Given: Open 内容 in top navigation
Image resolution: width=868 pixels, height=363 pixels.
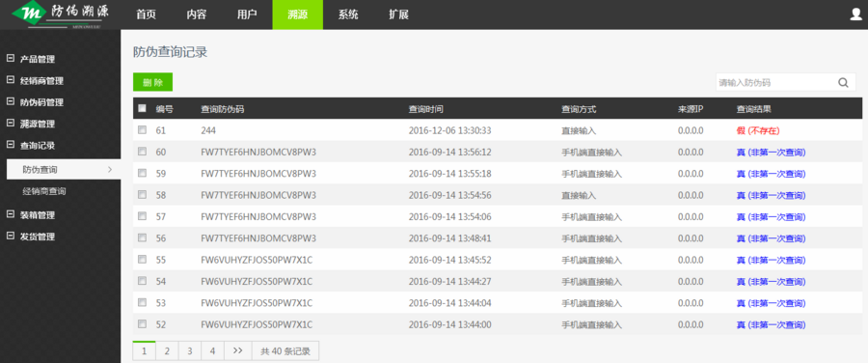Looking at the screenshot, I should 197,14.
